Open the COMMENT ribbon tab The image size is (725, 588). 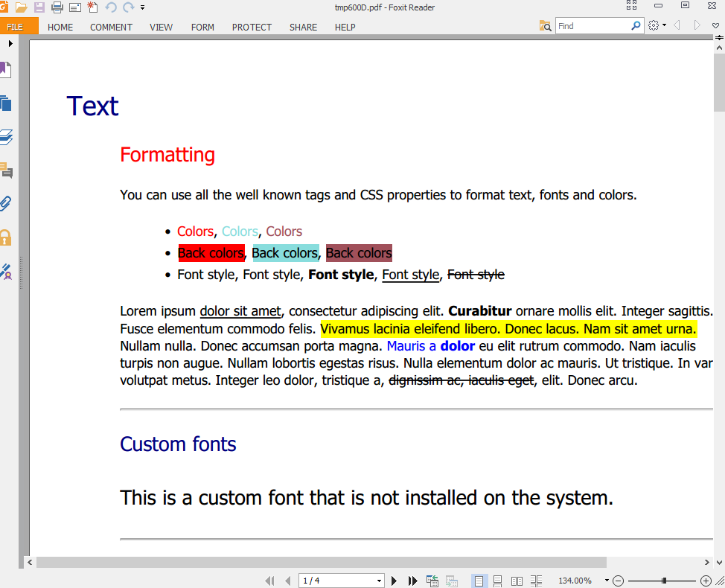point(111,27)
